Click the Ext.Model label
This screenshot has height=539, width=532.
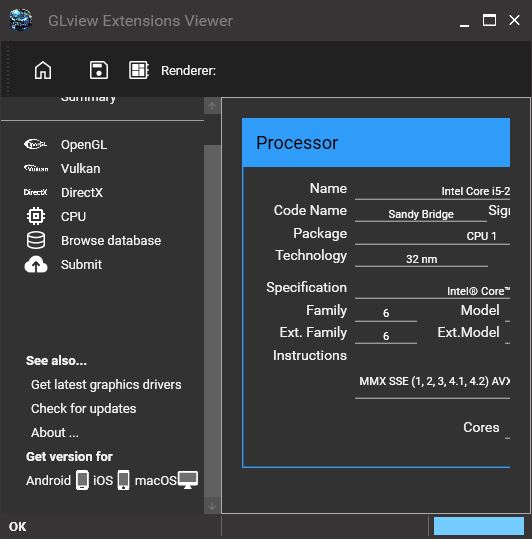pos(468,332)
